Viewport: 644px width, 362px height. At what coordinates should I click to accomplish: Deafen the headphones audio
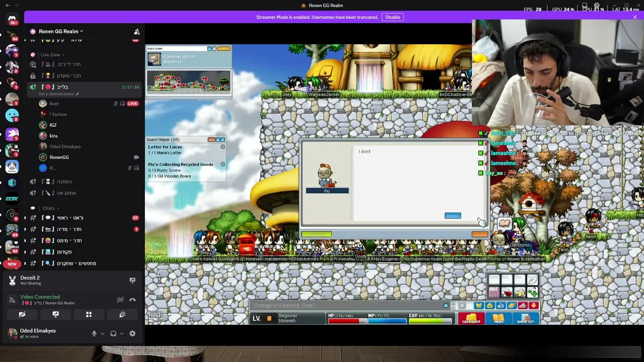click(113, 333)
